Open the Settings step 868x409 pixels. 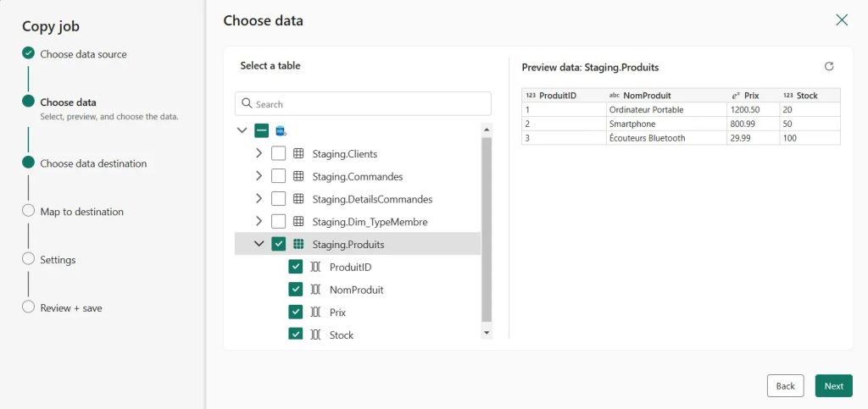(x=58, y=260)
